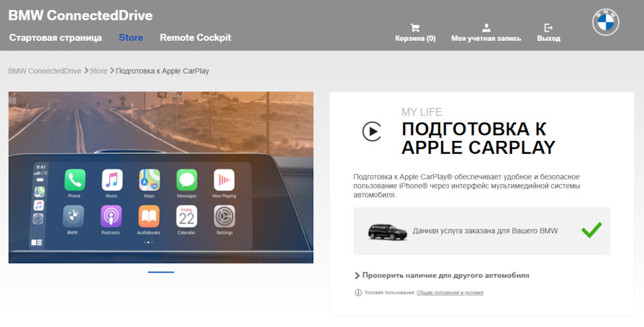
Task: Open the shopping cart icon
Action: point(415,28)
